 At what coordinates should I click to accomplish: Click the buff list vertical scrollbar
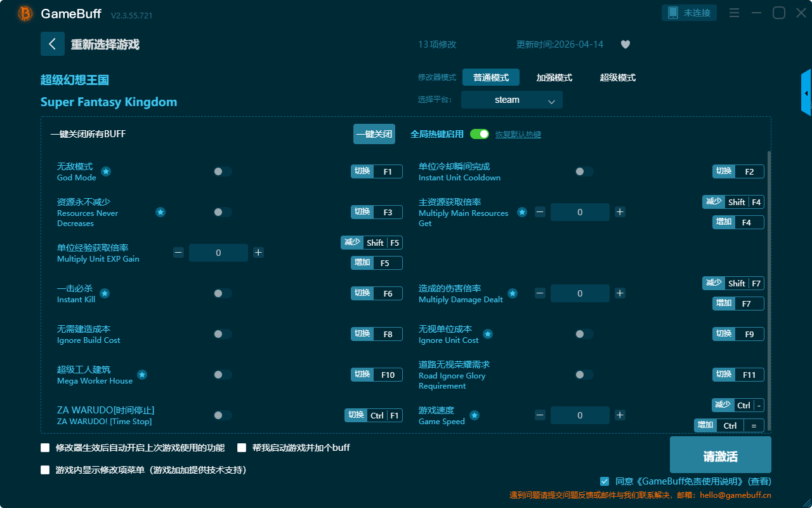point(769,291)
